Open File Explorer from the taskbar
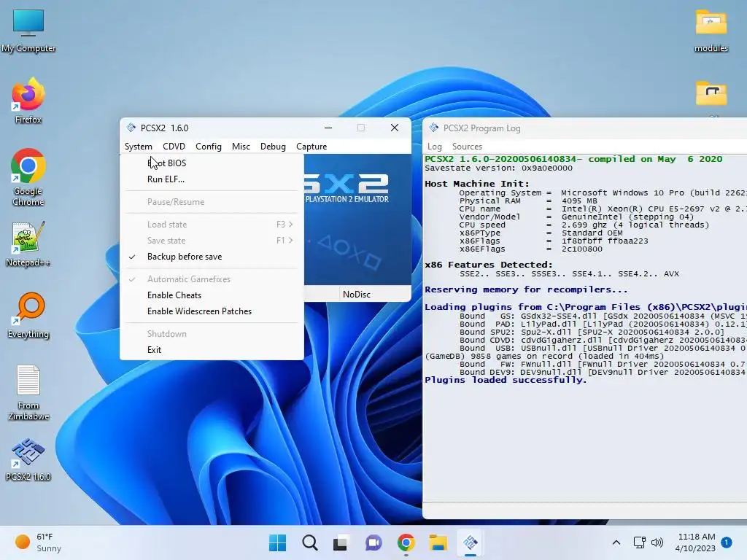This screenshot has height=560, width=747. [x=438, y=542]
